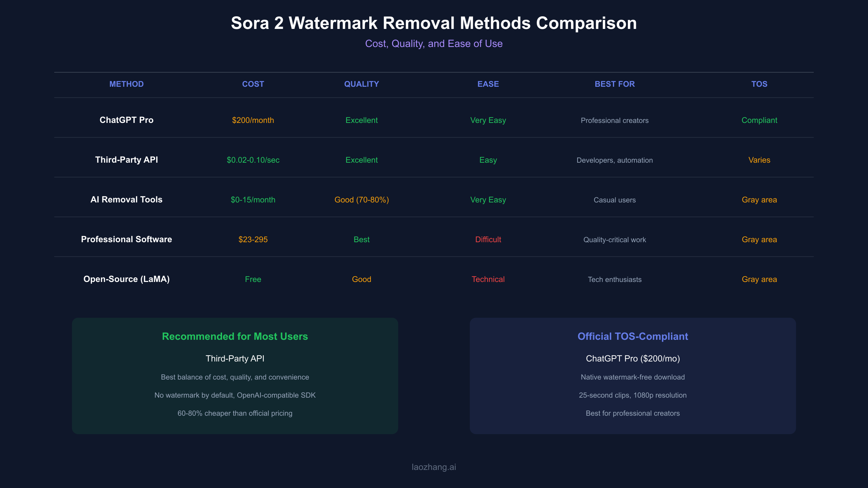Click the TOS column header

759,84
